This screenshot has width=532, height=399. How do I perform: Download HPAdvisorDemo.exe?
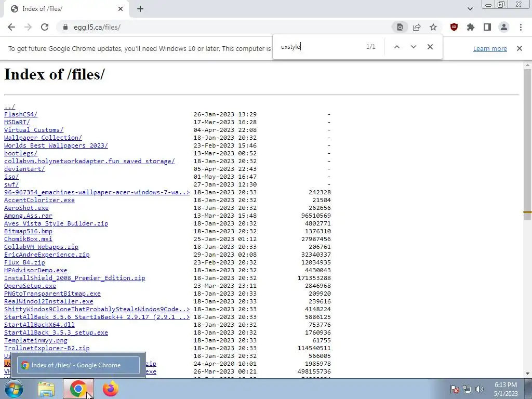pos(36,270)
